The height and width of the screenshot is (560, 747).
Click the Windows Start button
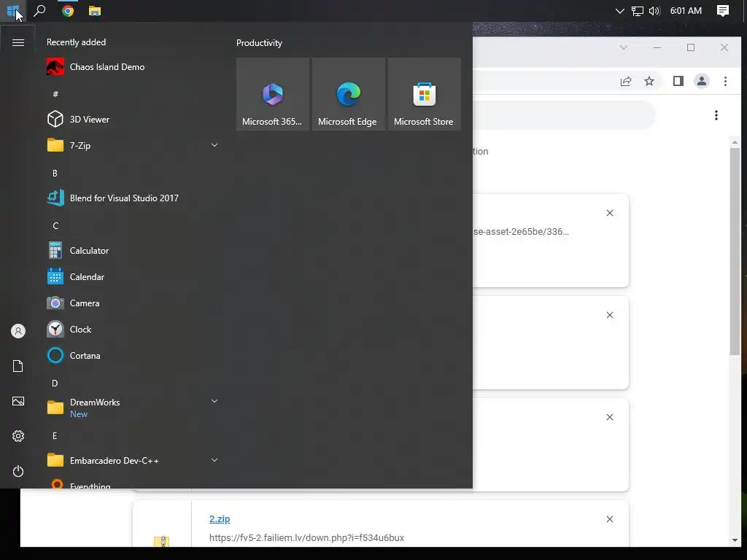[13, 10]
